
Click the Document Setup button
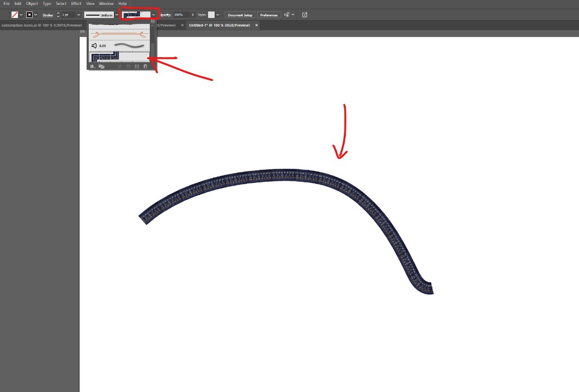click(240, 15)
